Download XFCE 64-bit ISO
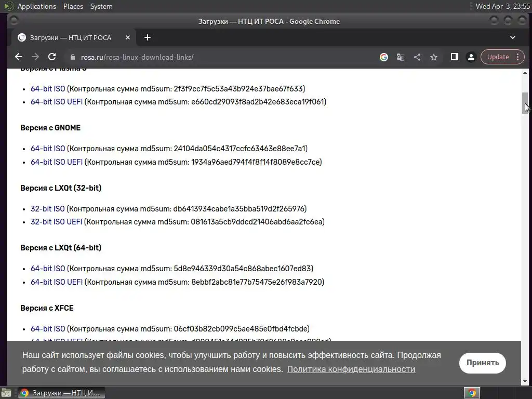This screenshot has width=532, height=399. click(x=48, y=329)
